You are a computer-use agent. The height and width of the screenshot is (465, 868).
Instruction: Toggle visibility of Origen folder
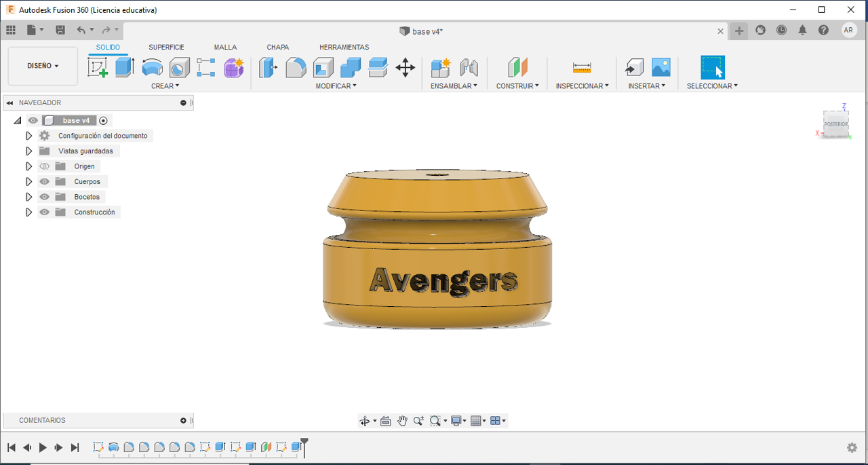[x=45, y=166]
